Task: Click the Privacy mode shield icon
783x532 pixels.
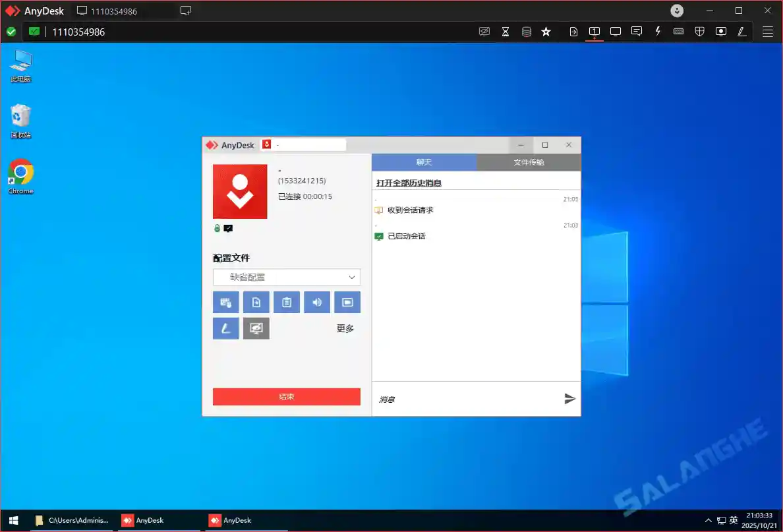Action: point(699,31)
